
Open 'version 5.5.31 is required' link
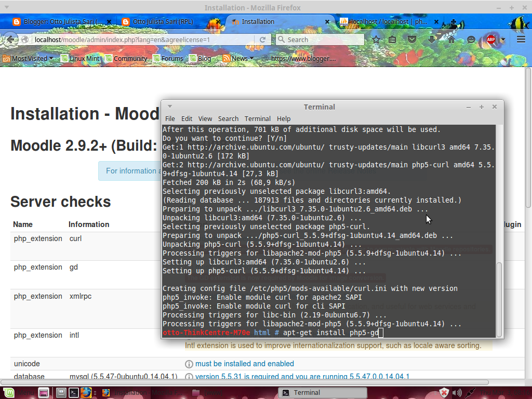click(302, 376)
